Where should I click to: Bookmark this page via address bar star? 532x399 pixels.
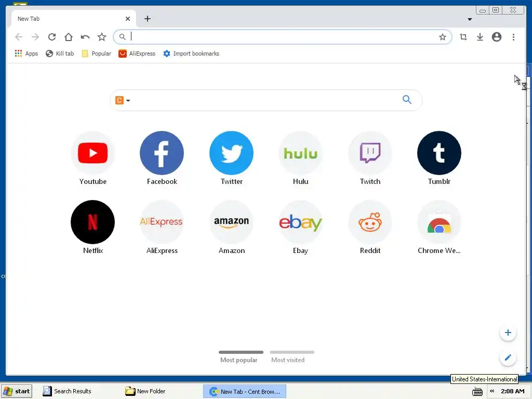point(443,37)
